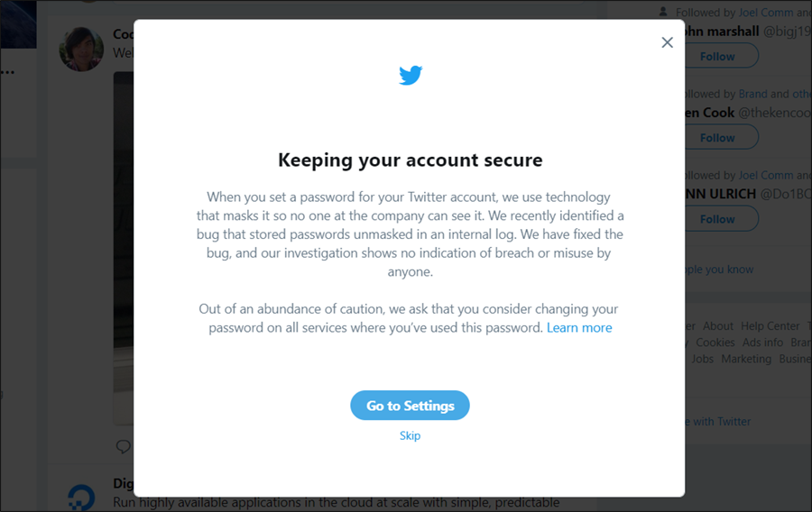Open the tweet author's profile avatar
The image size is (812, 512).
point(81,49)
